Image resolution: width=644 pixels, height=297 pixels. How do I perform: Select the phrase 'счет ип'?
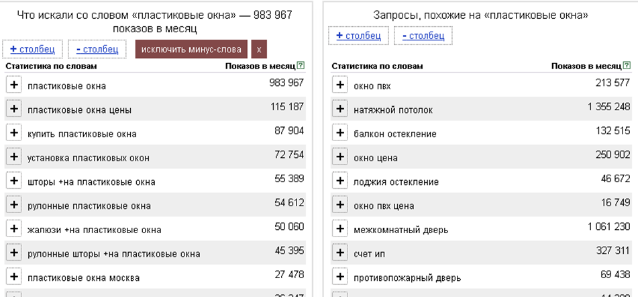[369, 254]
